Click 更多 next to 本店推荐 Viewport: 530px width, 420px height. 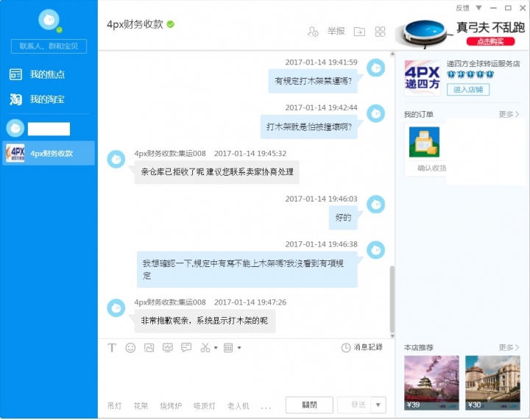509,347
